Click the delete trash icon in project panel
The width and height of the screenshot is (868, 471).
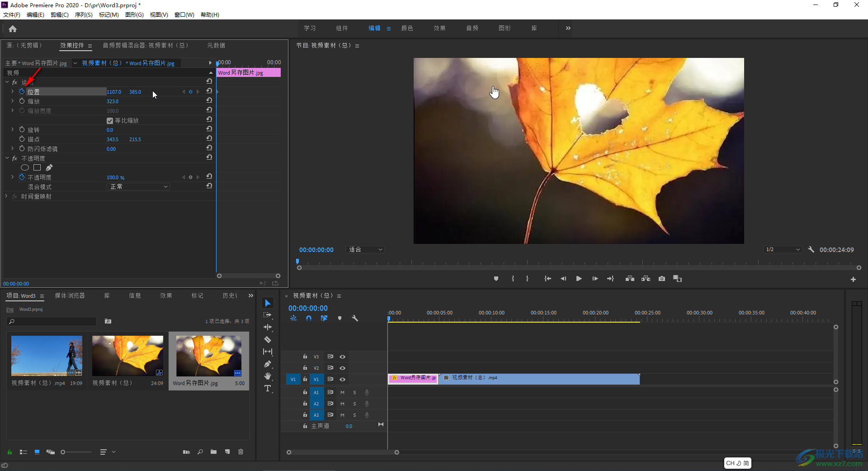241,452
